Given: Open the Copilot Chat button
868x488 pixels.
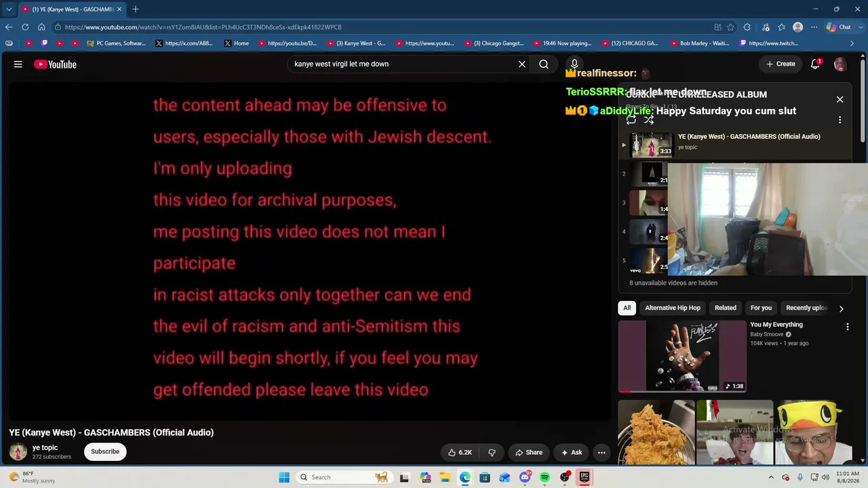Looking at the screenshot, I should click(x=839, y=27).
